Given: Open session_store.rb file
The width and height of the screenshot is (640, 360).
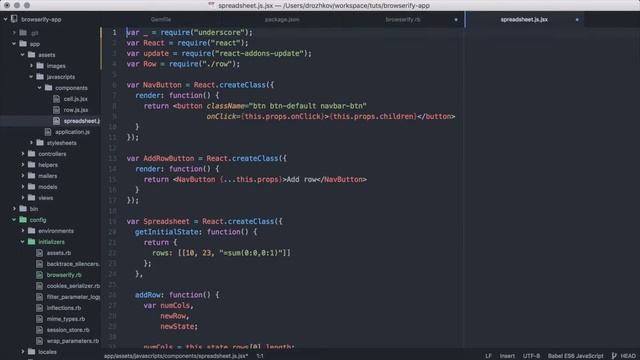Looking at the screenshot, I should point(68,330).
